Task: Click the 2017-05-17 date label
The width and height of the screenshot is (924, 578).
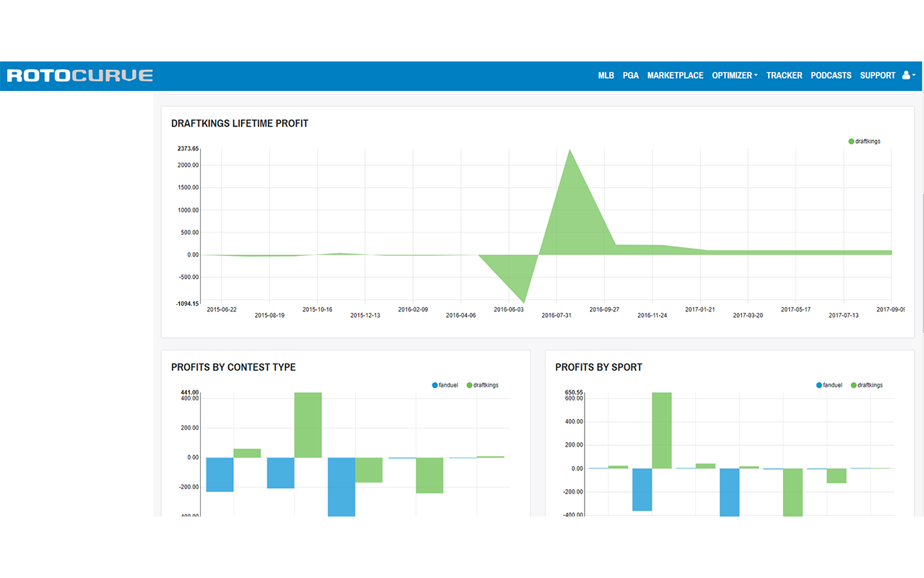Action: coord(796,309)
